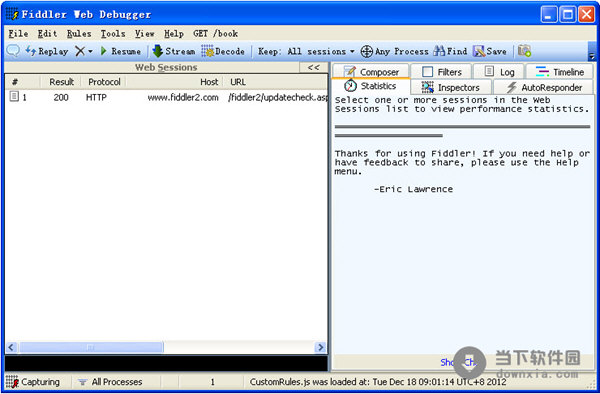Open the Remove dropdown arrow
Image resolution: width=600 pixels, height=394 pixels.
coord(90,51)
